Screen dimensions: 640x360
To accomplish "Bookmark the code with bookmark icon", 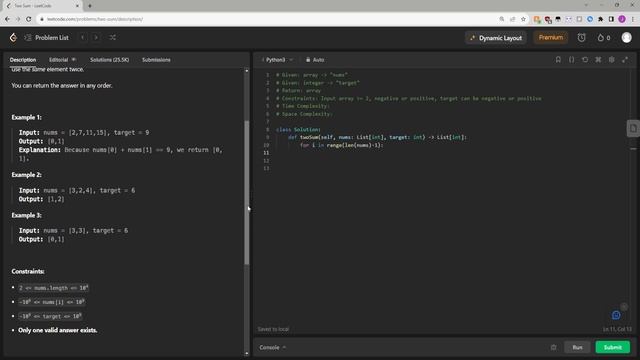I will [558, 60].
